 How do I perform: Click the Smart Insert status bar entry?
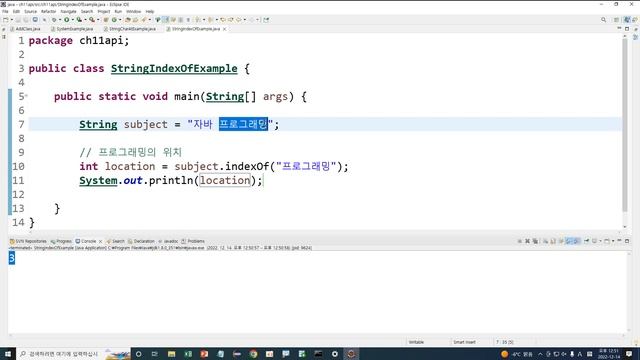tap(464, 342)
